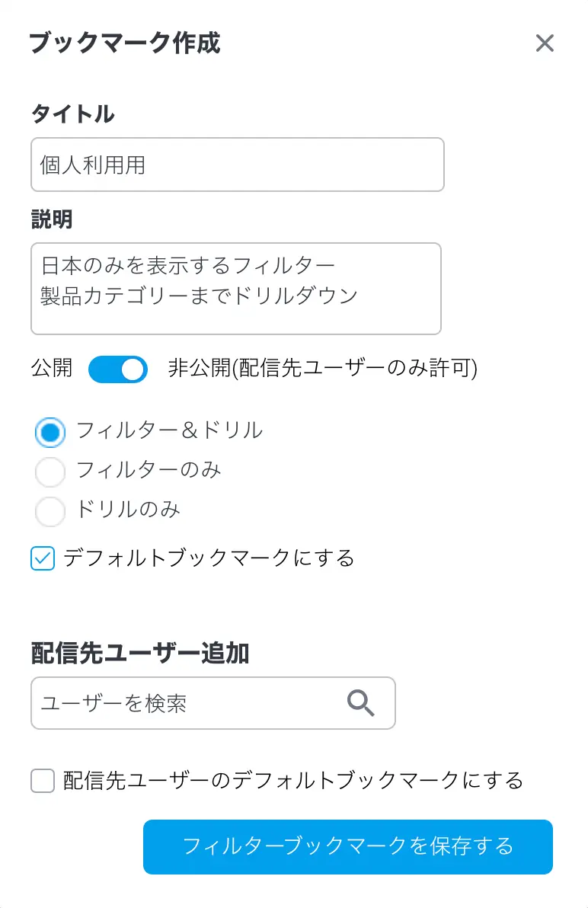Select the フィルター＆ドリル radio button
588x908 pixels.
pos(50,432)
